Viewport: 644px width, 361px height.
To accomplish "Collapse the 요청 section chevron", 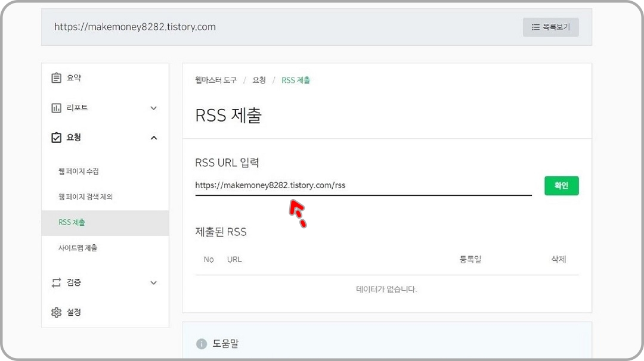I will 154,138.
